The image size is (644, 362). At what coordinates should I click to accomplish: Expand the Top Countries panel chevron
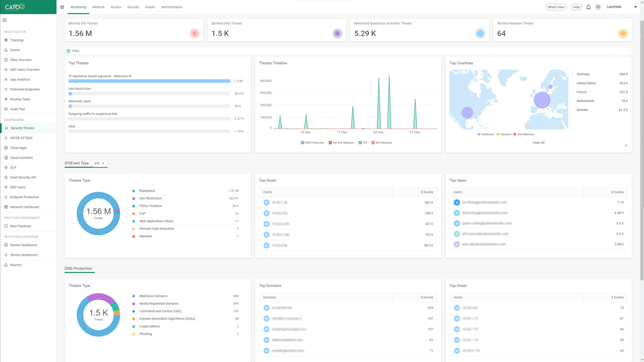626,145
